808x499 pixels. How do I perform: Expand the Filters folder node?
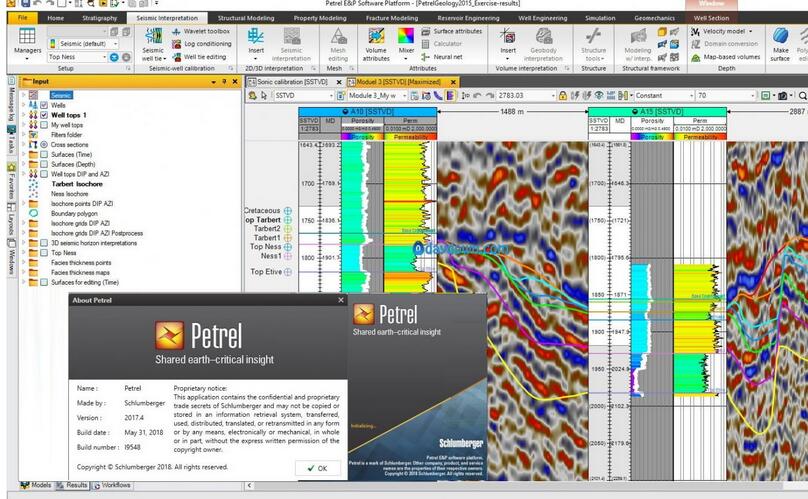tap(23, 135)
